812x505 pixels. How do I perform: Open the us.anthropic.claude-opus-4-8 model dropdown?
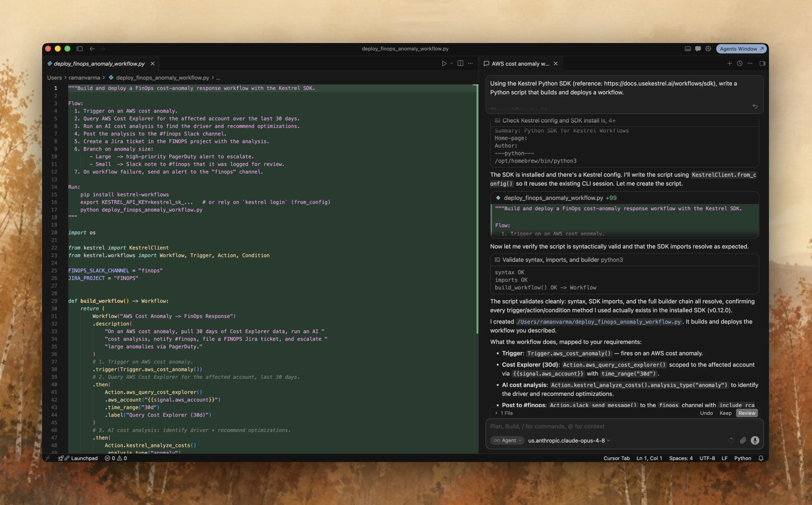[569, 441]
